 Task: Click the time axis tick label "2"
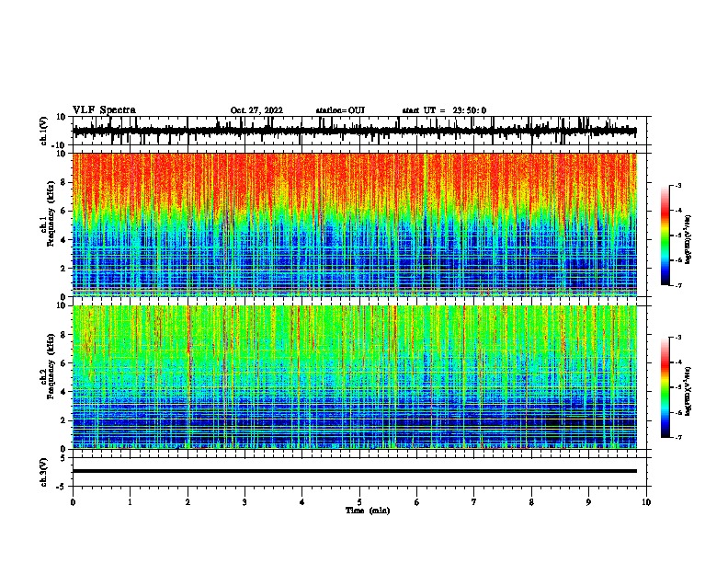pos(188,502)
